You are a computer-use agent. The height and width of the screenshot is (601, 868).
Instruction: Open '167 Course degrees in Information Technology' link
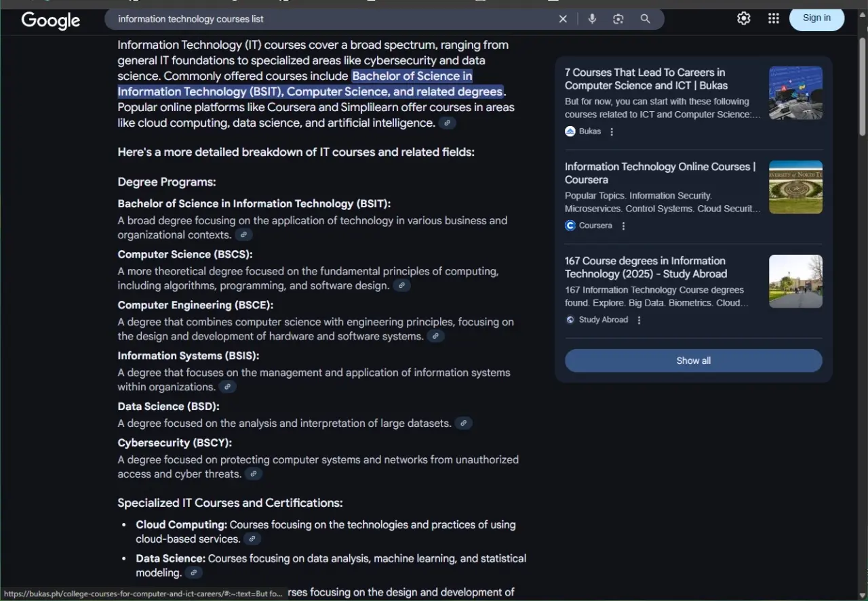(x=646, y=267)
